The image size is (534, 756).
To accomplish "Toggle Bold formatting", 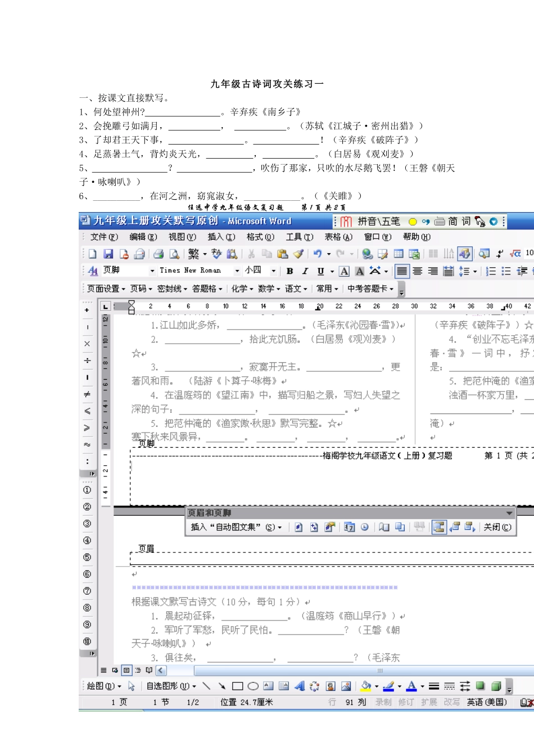I will coord(289,271).
